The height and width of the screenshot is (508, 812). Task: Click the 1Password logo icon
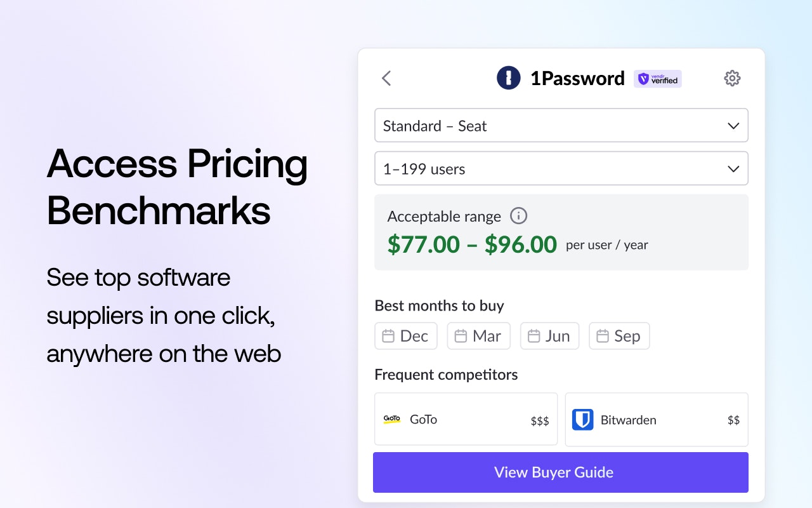508,78
